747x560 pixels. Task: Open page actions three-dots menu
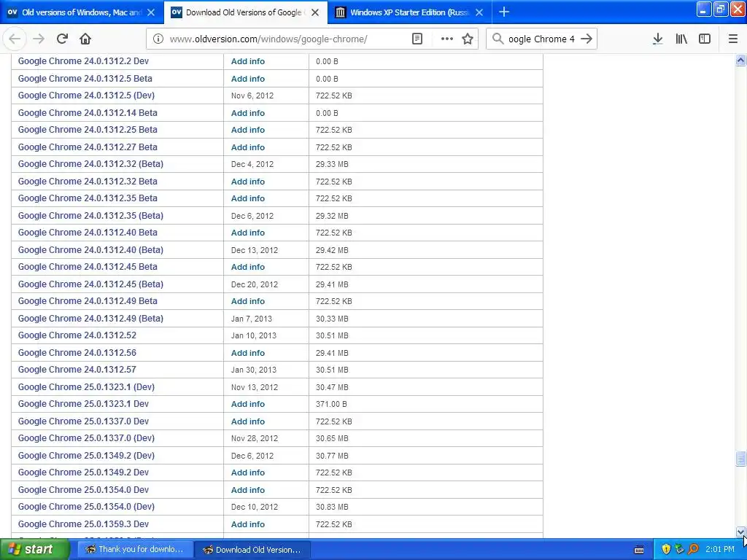447,39
